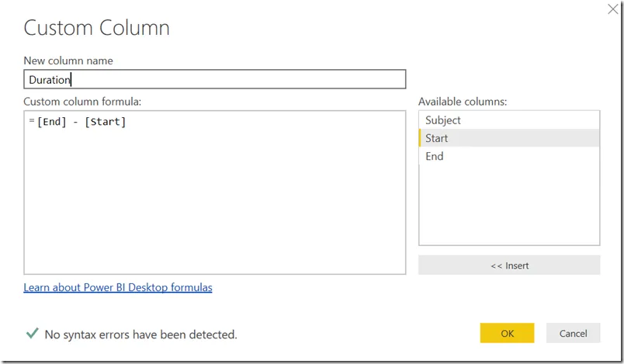The width and height of the screenshot is (624, 364).
Task: Click the equals sign starting the formula
Action: [x=32, y=122]
